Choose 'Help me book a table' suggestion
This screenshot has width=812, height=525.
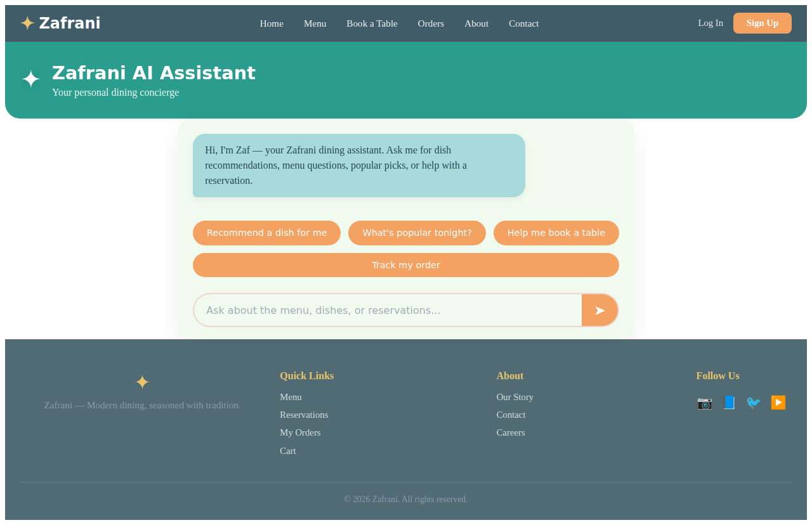click(556, 233)
